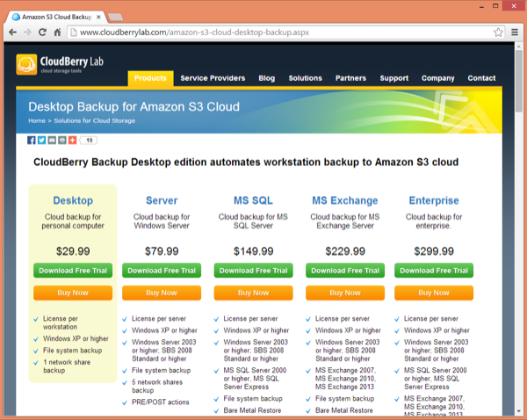Minimize the browser window
This screenshot has width=527, height=420.
(x=481, y=6)
